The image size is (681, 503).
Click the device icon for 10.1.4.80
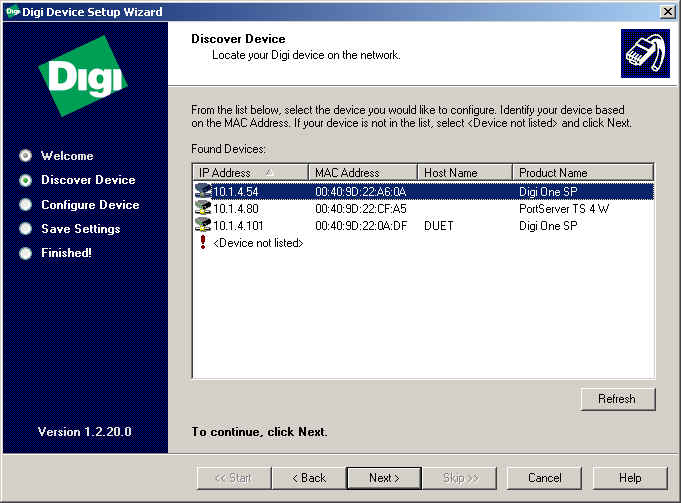[203, 208]
